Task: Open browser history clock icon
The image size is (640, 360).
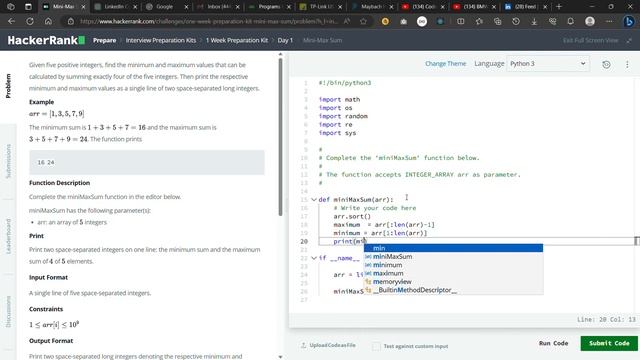Action: click(516, 21)
